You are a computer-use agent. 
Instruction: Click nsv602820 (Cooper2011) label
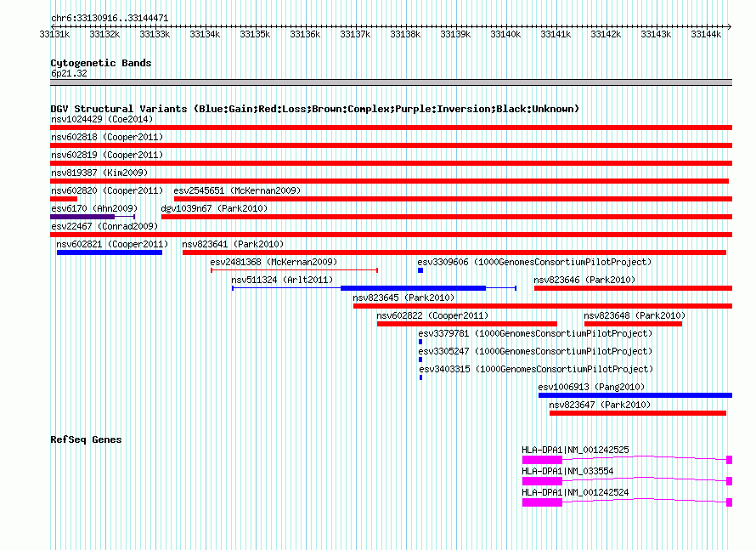[107, 190]
